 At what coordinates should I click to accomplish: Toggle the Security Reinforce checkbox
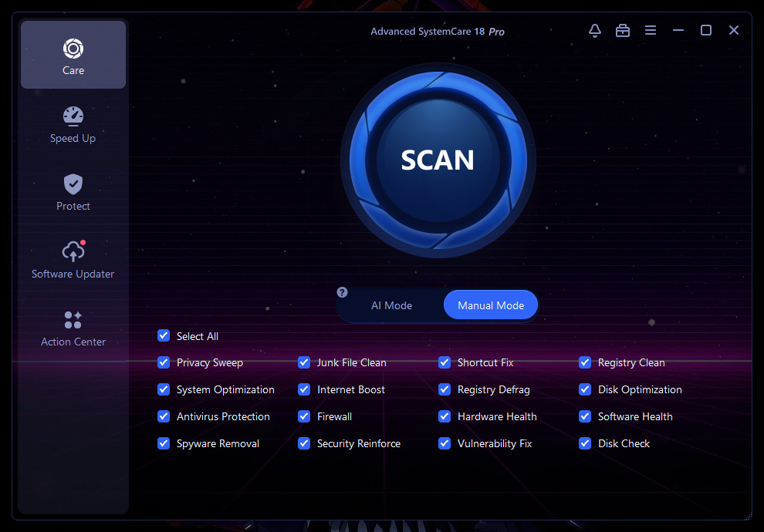[304, 443]
